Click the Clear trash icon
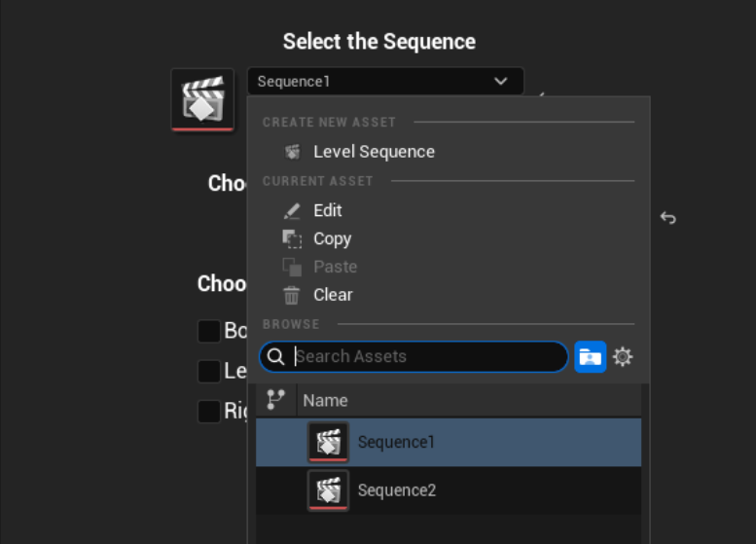This screenshot has width=756, height=544. 292,295
